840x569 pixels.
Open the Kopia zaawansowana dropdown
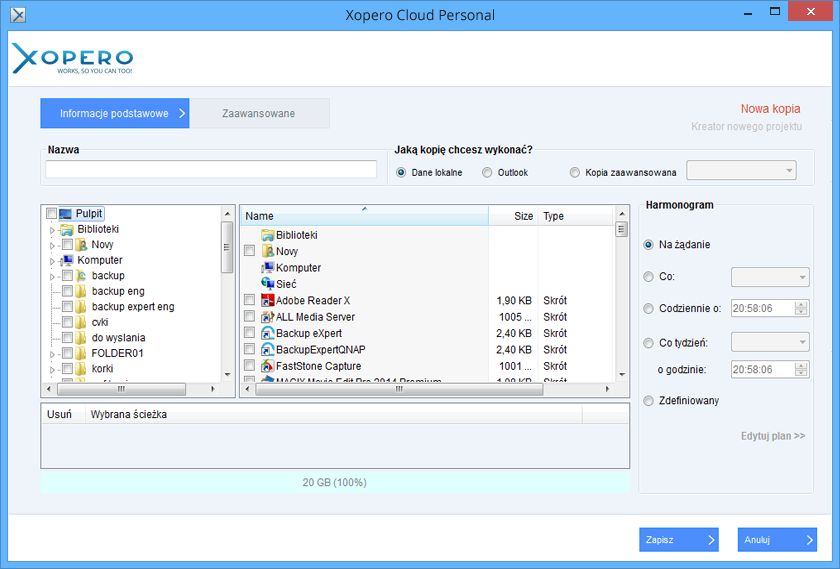click(741, 171)
